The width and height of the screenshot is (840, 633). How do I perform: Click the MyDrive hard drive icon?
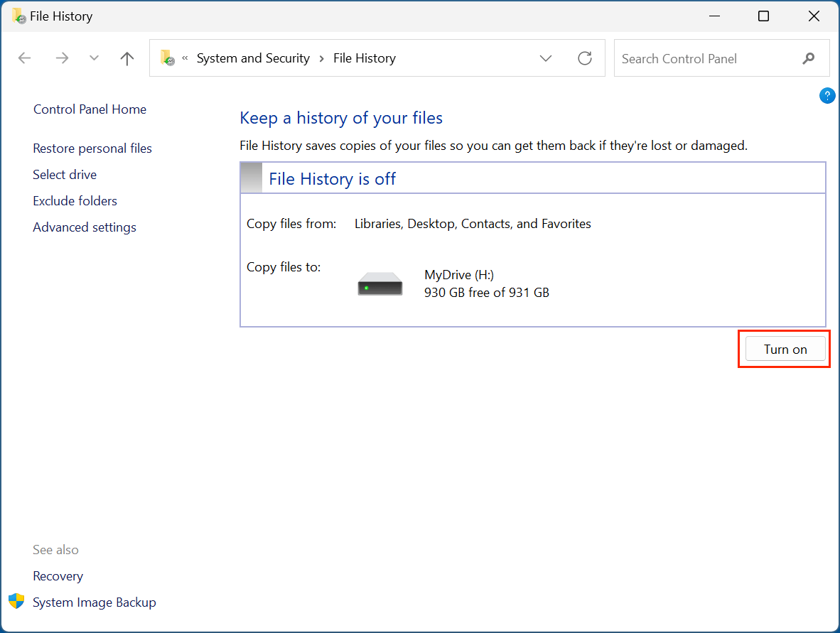[379, 283]
